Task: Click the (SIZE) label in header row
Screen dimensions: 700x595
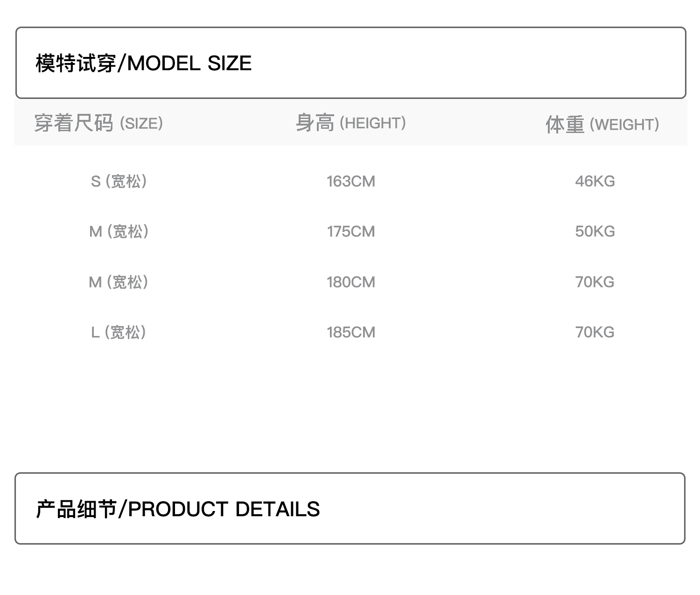Action: click(x=141, y=124)
